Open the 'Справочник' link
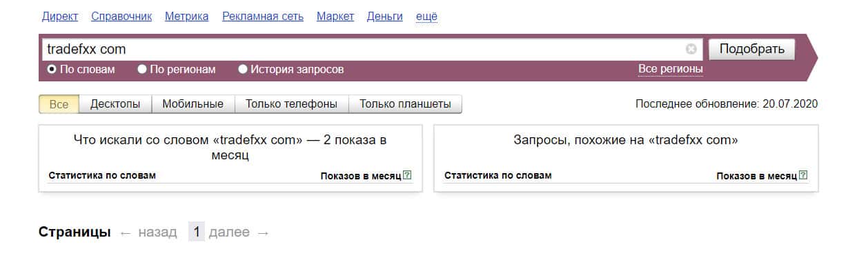The height and width of the screenshot is (278, 868). tap(121, 16)
